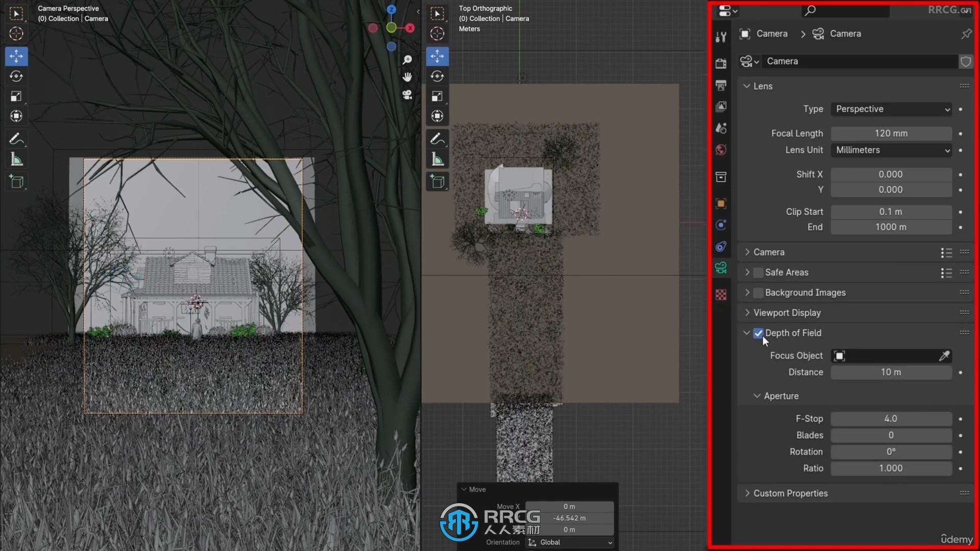Enable the Background Images checkbox
This screenshot has height=551, width=980.
click(758, 293)
